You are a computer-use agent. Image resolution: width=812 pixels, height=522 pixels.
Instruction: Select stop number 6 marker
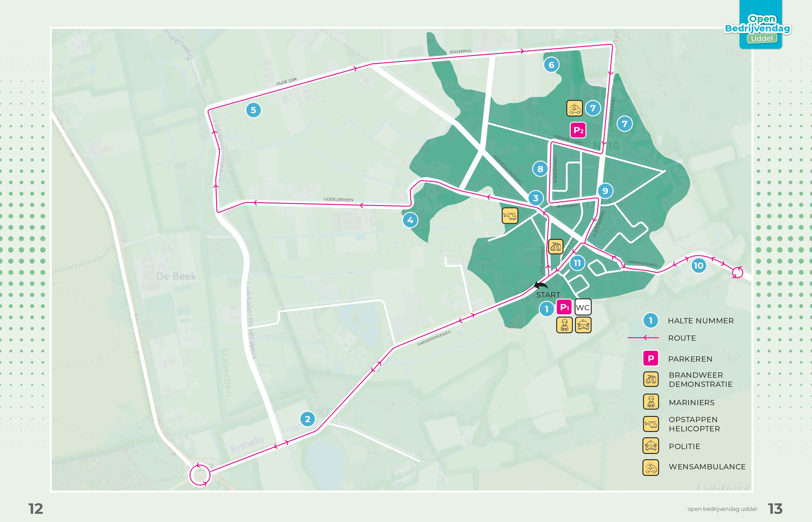coord(551,65)
